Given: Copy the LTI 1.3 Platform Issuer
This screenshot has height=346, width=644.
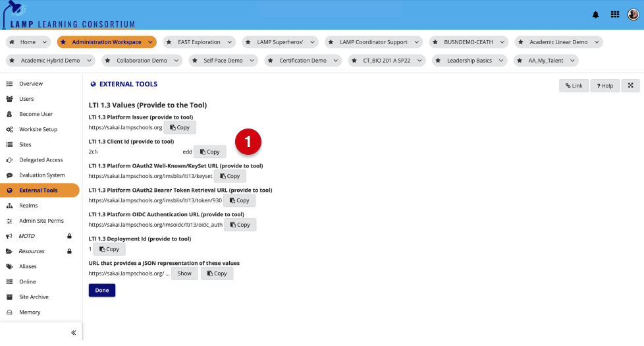Looking at the screenshot, I should (180, 127).
